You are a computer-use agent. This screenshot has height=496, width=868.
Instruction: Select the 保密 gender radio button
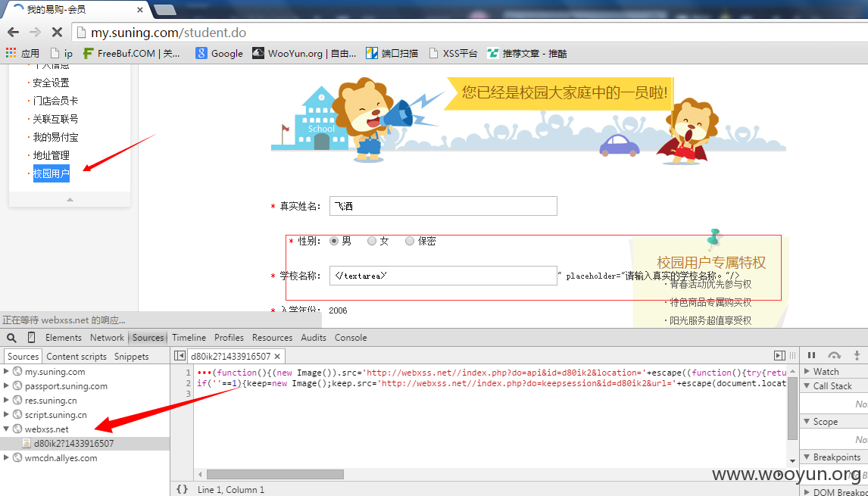click(x=410, y=241)
